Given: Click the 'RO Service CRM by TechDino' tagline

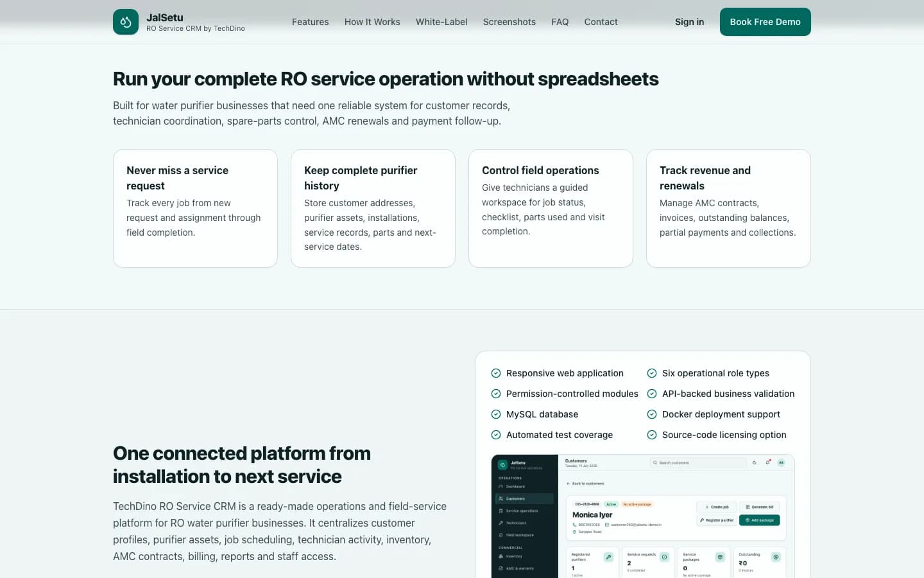Looking at the screenshot, I should click(x=196, y=28).
